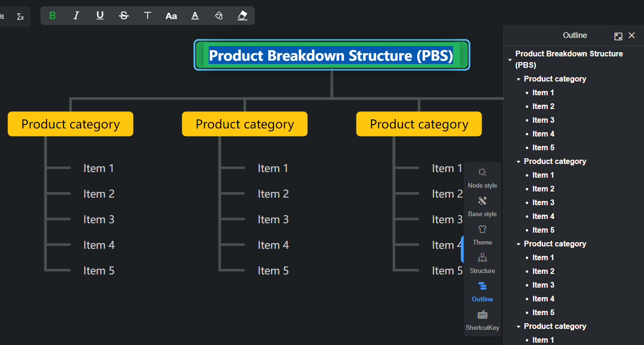The height and width of the screenshot is (345, 644).
Task: Toggle italic formatting in the text toolbar
Action: coord(76,16)
